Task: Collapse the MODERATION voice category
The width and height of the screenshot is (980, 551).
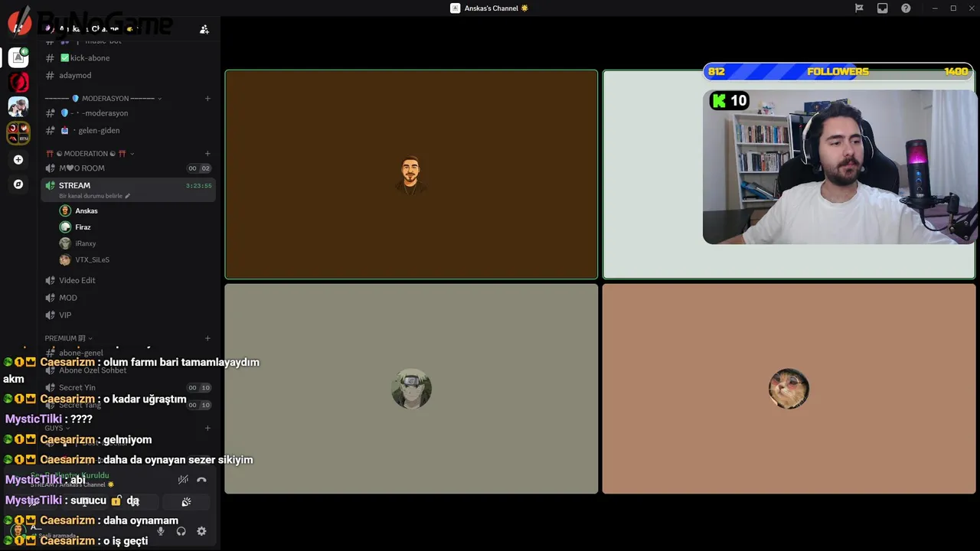Action: point(90,154)
